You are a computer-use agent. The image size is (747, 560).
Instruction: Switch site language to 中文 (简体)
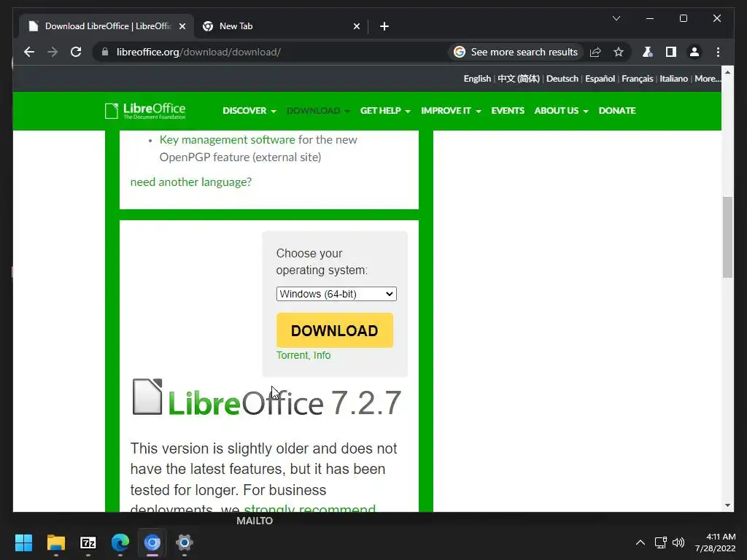pos(519,79)
